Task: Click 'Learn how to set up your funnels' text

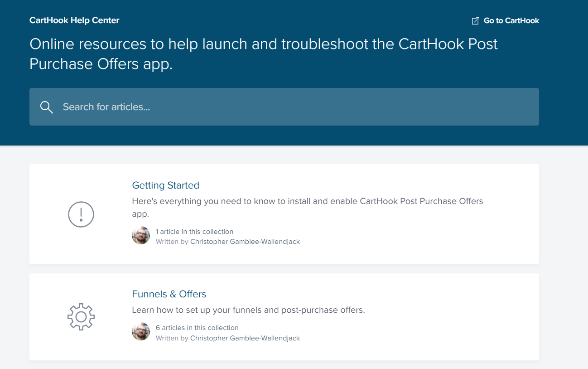Action: (248, 311)
